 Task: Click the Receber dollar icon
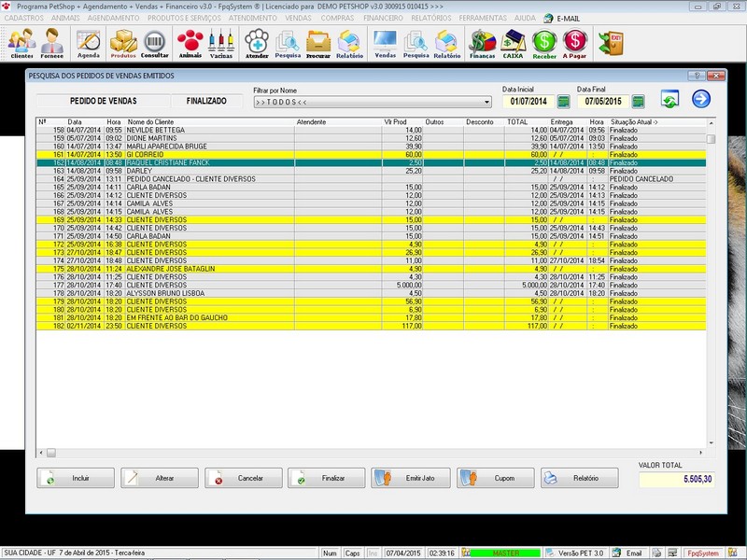(x=544, y=42)
